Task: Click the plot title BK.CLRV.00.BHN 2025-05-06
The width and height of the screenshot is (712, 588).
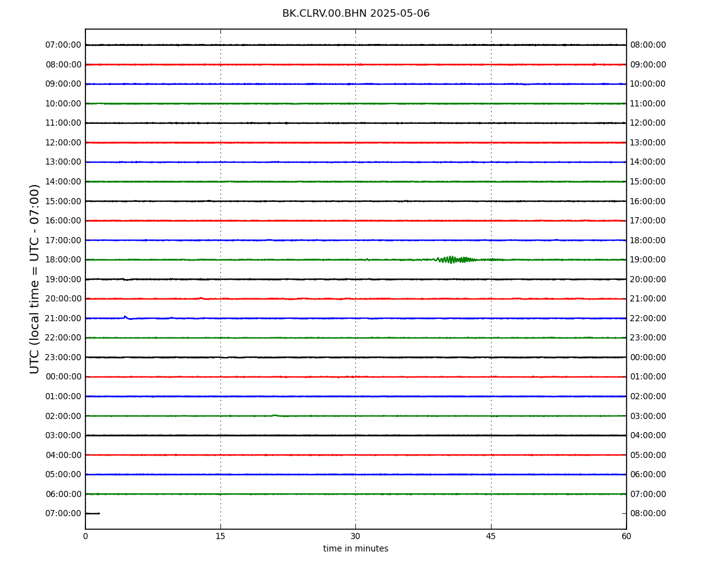Action: (355, 14)
